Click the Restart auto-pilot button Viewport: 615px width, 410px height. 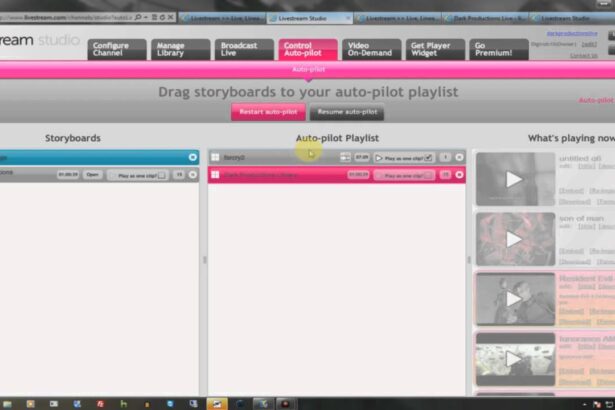[268, 112]
